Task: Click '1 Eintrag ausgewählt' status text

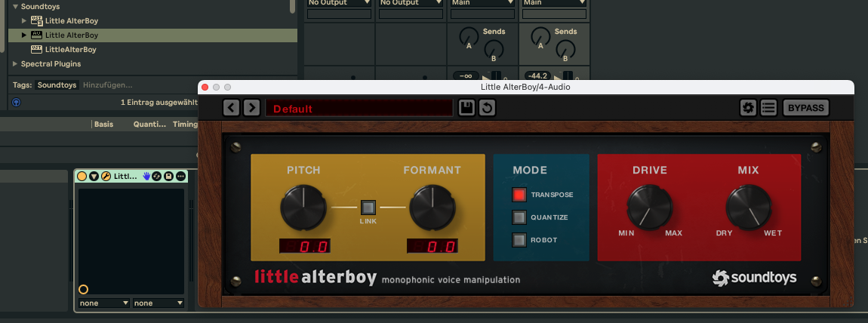Action: point(159,103)
